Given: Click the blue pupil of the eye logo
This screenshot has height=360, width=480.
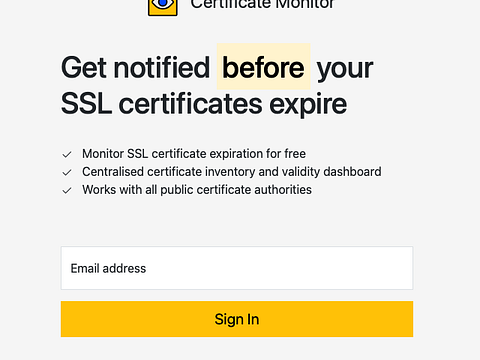Looking at the screenshot, I should click(x=163, y=3).
